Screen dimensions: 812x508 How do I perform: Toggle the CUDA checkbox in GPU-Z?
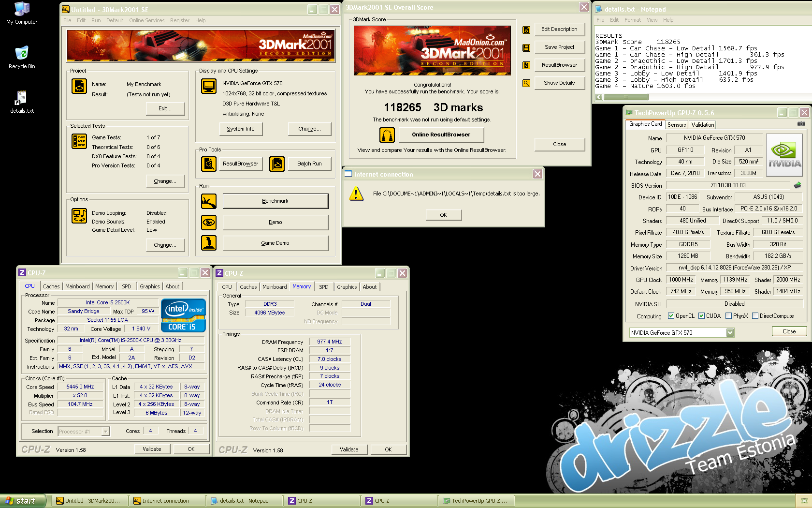pos(701,316)
